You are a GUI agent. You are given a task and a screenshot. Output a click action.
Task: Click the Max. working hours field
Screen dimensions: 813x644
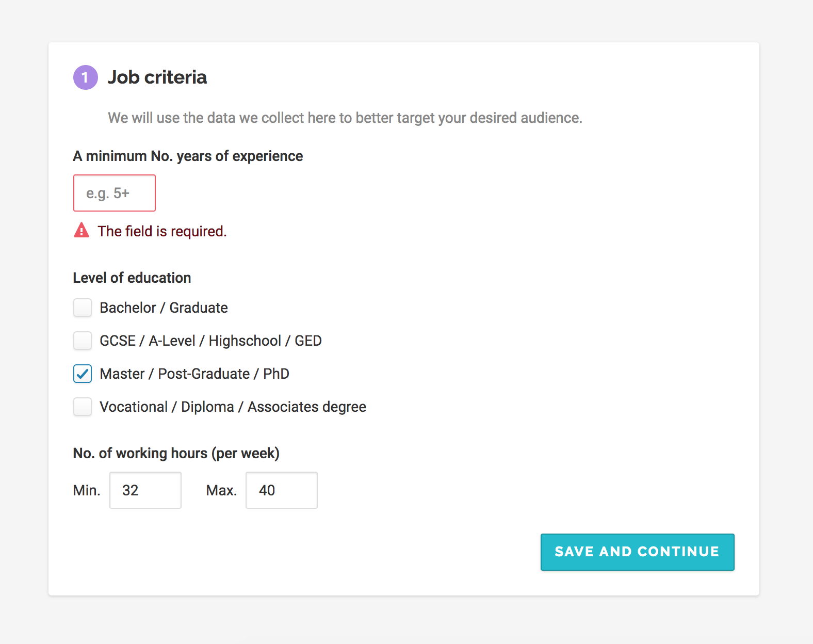point(282,490)
